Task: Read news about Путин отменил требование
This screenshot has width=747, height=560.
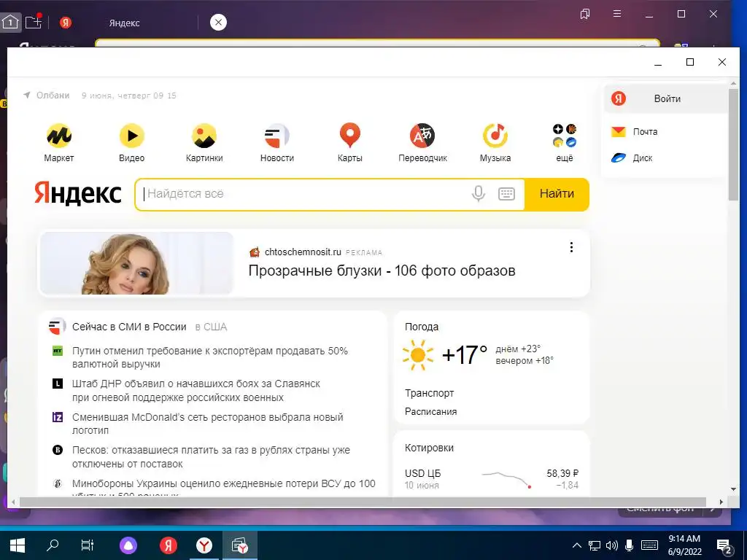Action: (x=210, y=357)
